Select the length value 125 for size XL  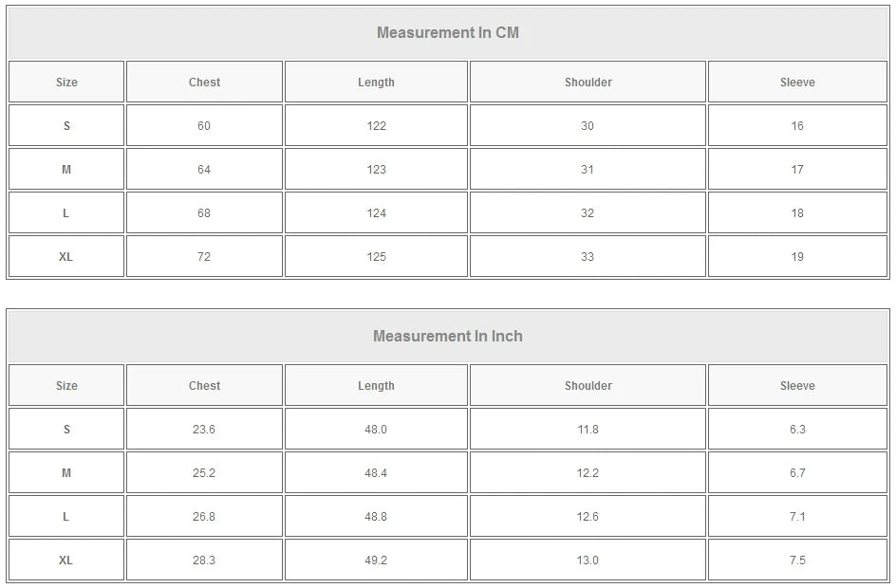[376, 256]
